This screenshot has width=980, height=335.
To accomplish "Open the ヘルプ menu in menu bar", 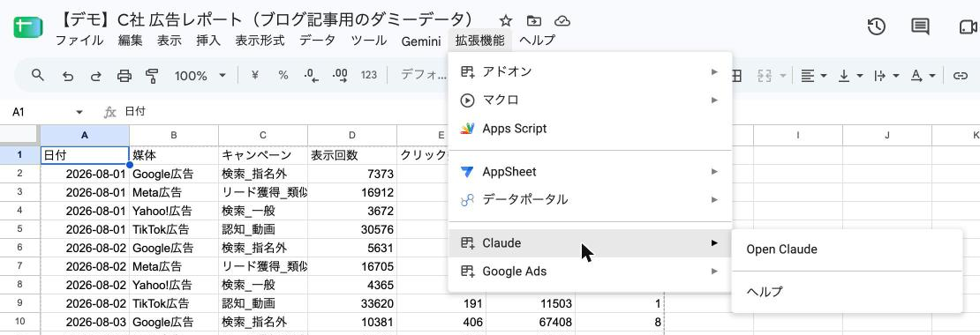I will 537,41.
